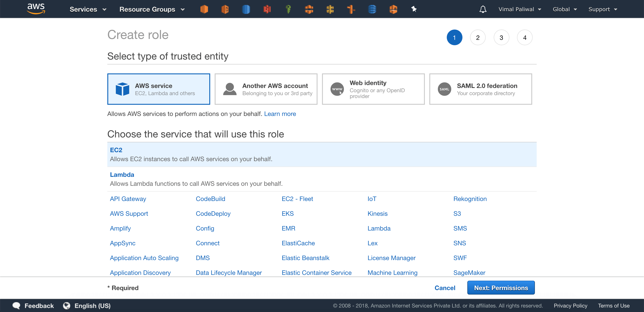Select AWS service trusted entity card
644x312 pixels.
tap(159, 89)
